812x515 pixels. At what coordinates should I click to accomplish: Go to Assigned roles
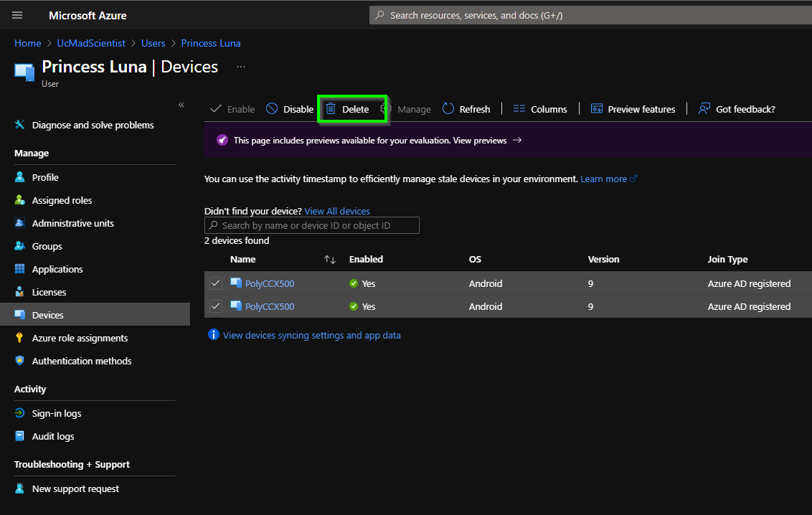point(62,200)
